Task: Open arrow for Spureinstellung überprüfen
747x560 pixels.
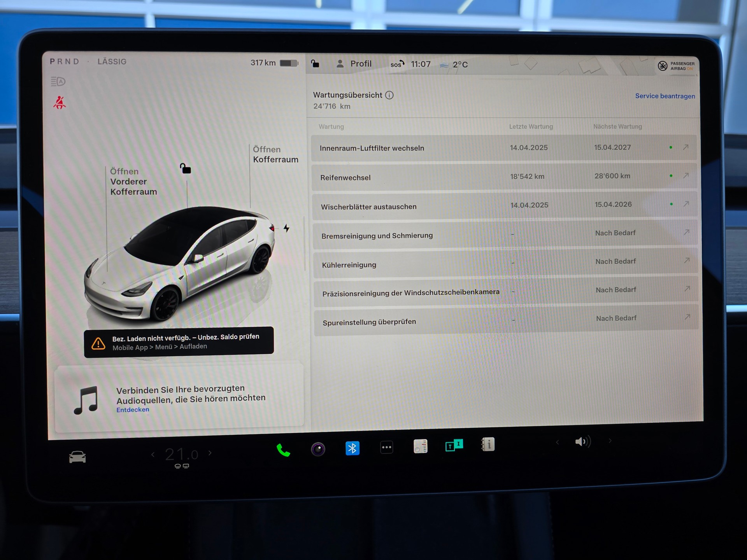Action: 687,317
